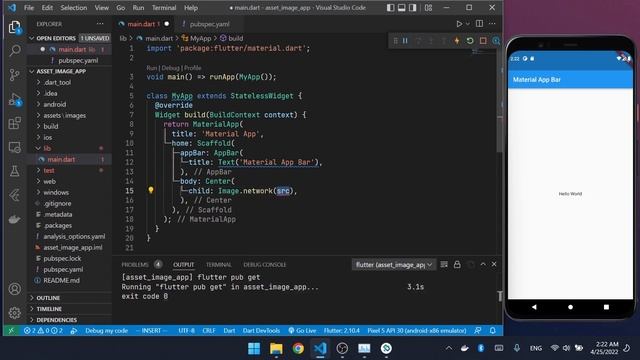Toggle bottom panel layout

pyautogui.click(x=402, y=8)
